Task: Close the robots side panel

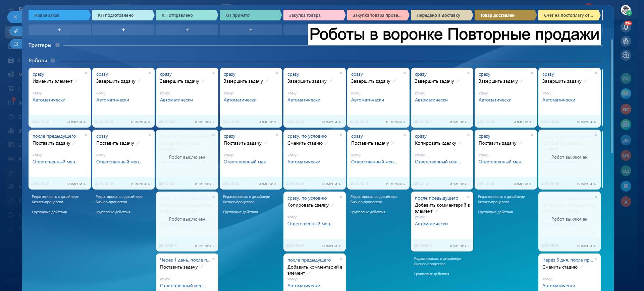Action: point(15,17)
